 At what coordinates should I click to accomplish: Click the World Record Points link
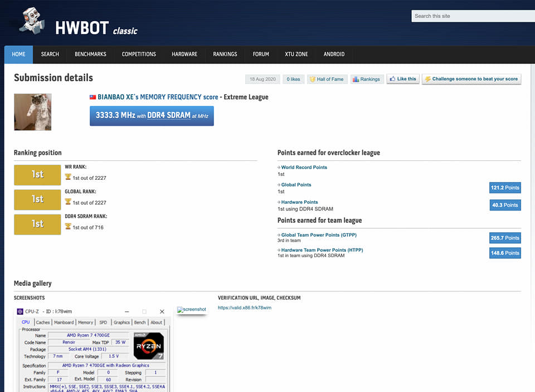pyautogui.click(x=304, y=168)
